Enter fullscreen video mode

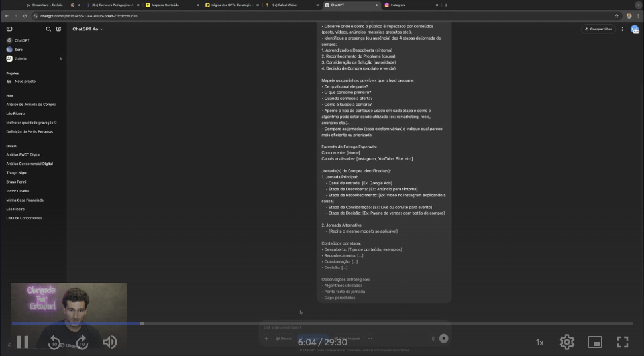tap(622, 342)
